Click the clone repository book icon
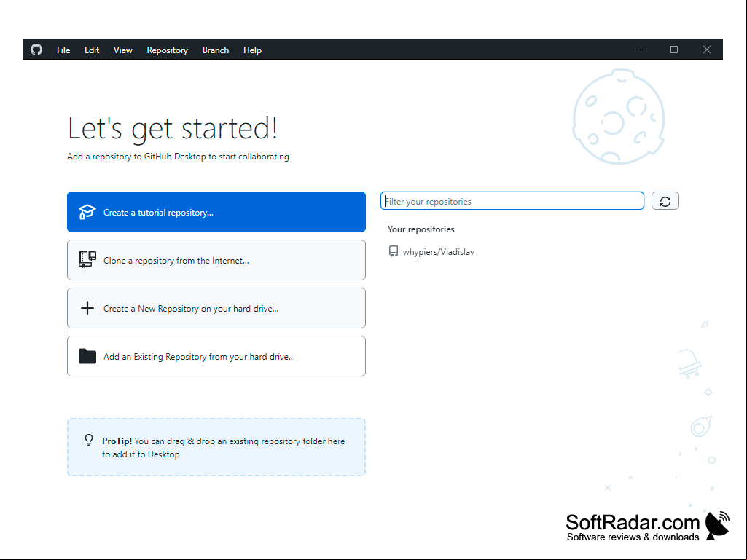 (87, 260)
